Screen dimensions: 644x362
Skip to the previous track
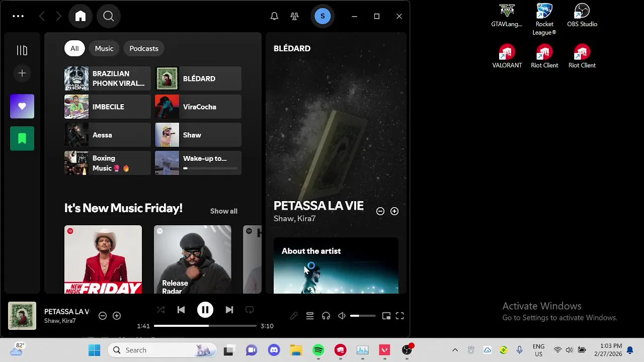pyautogui.click(x=181, y=310)
